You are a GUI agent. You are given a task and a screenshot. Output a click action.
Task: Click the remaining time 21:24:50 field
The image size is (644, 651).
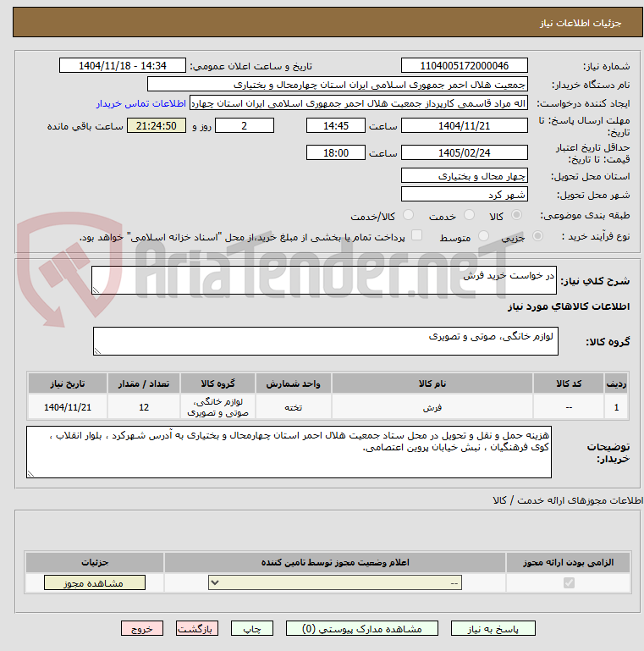pos(157,126)
